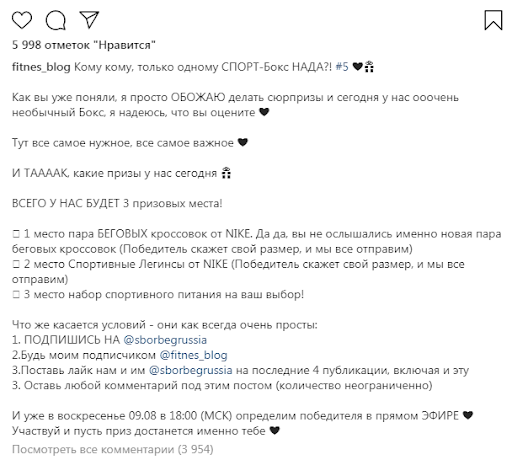Click the emoji box before '1 место'

16,234
